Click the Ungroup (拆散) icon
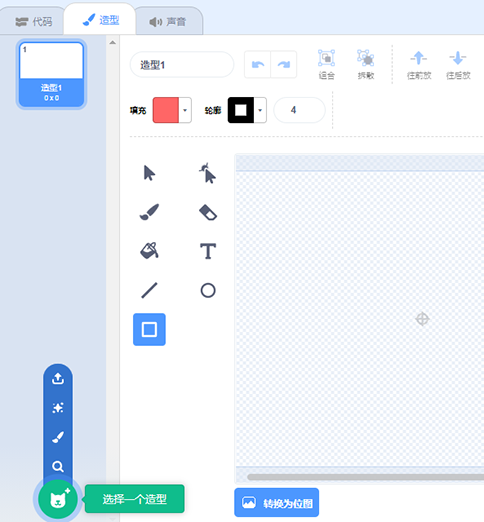The image size is (484, 522). pyautogui.click(x=366, y=58)
